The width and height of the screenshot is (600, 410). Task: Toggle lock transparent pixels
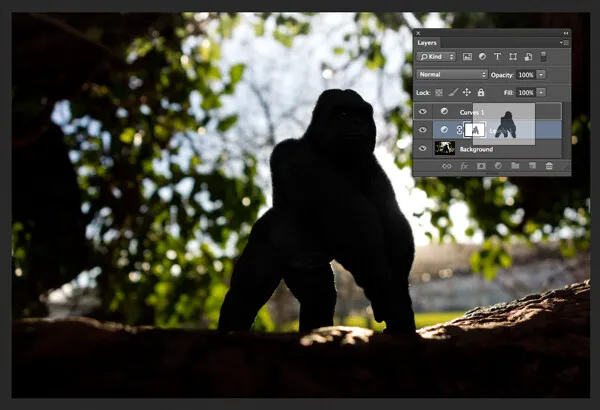[439, 92]
